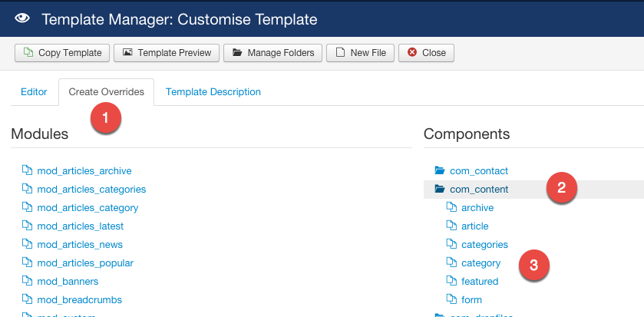Screen dimensions: 644x317
Task: Select the mod_articles_news module link
Action: [80, 245]
